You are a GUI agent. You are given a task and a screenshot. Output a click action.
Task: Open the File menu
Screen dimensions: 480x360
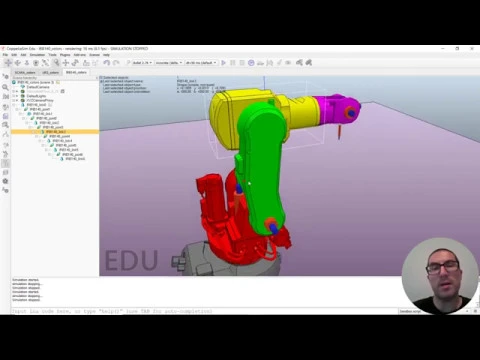(x=5, y=55)
